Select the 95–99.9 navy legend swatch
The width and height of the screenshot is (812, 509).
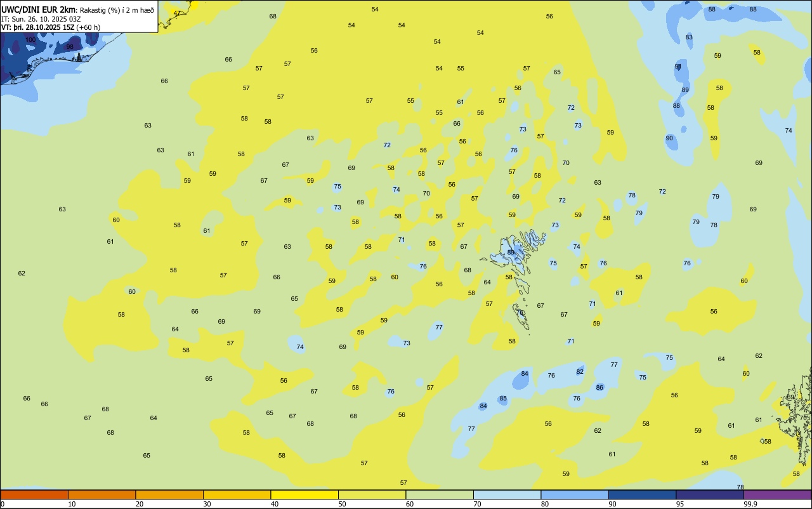(x=710, y=494)
